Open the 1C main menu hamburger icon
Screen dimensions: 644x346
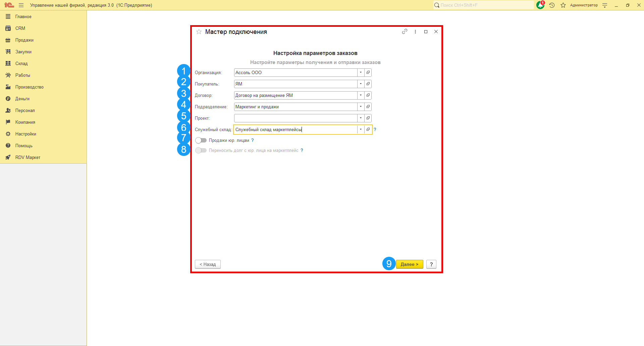click(21, 5)
